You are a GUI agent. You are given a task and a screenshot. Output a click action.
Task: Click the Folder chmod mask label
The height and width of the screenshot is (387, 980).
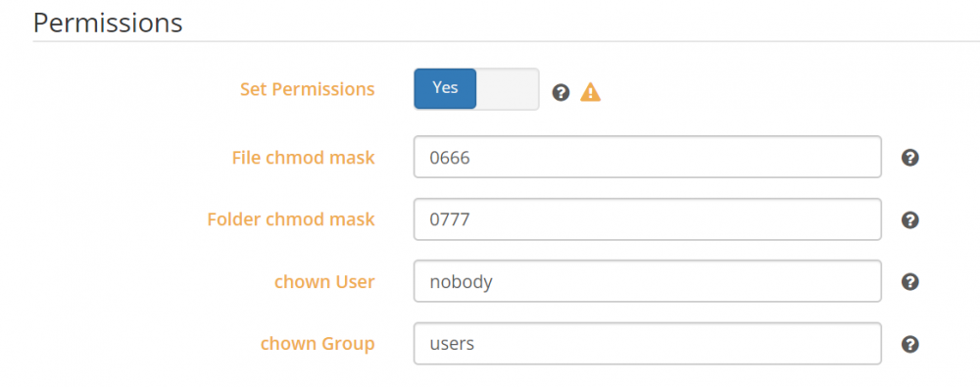[x=291, y=219]
